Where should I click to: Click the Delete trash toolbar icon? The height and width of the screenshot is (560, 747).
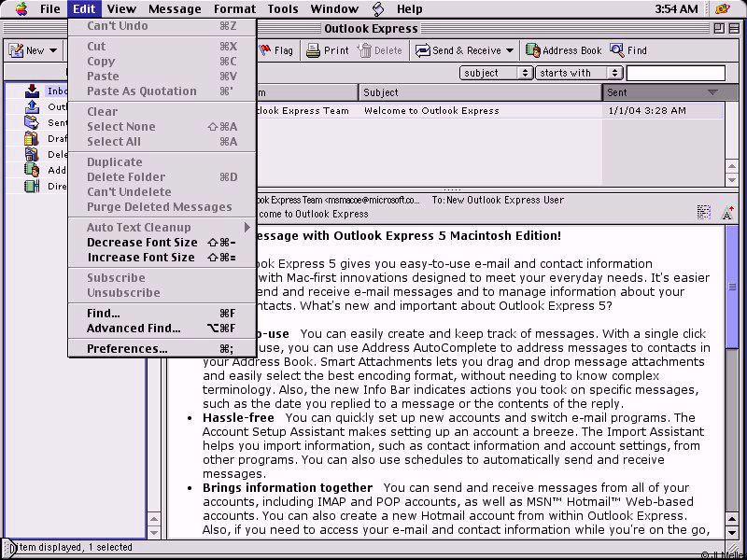[364, 50]
